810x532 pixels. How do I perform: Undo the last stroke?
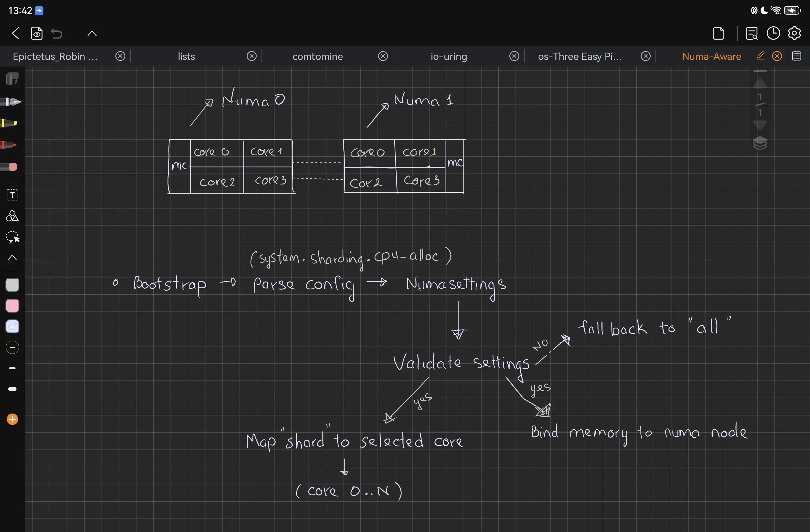(x=56, y=33)
